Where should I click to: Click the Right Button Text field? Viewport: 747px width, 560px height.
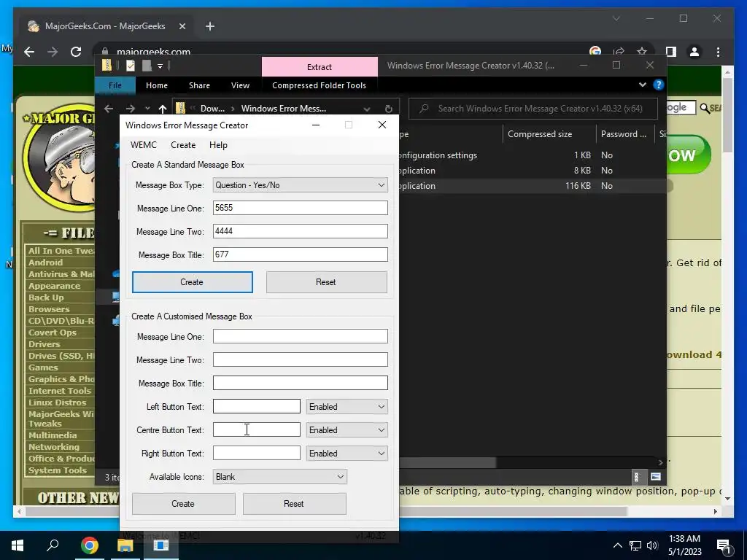256,453
